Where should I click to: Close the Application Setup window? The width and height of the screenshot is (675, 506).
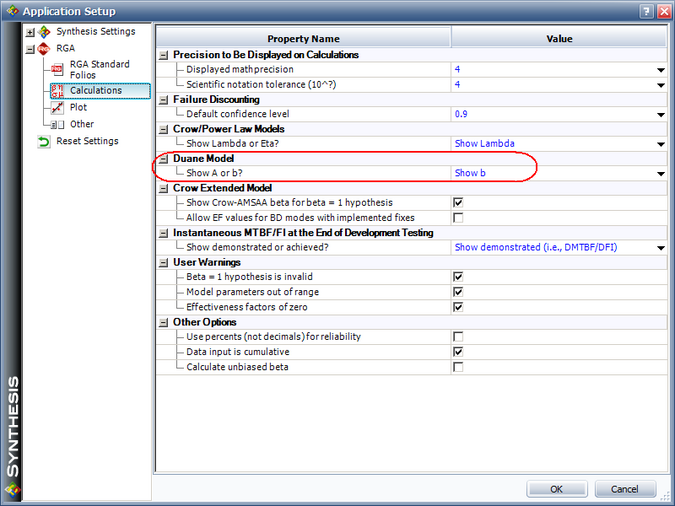[664, 11]
